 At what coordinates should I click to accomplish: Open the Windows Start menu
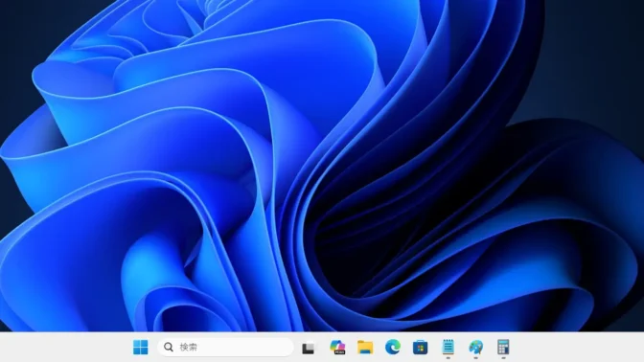pyautogui.click(x=141, y=348)
